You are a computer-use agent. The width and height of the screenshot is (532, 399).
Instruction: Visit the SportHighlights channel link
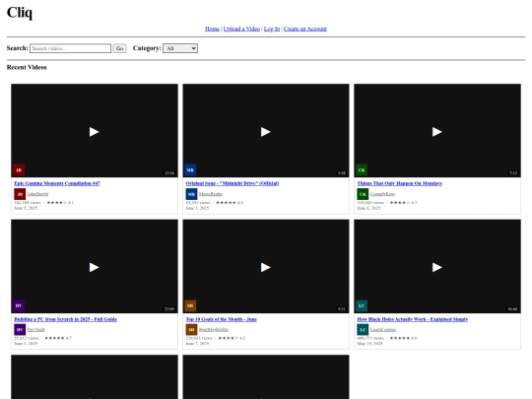[x=214, y=329]
